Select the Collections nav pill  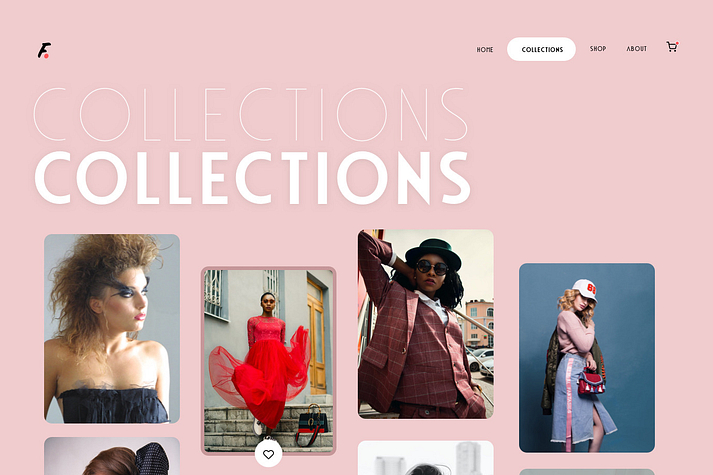(x=541, y=49)
